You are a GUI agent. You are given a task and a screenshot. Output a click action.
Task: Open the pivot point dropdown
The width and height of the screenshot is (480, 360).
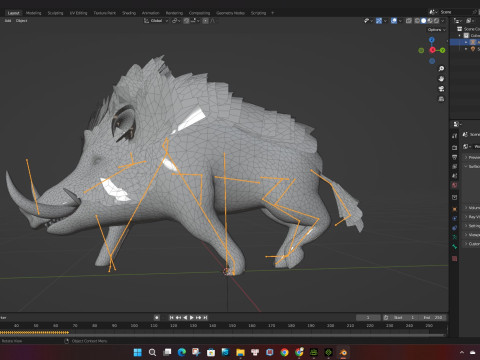coord(176,21)
